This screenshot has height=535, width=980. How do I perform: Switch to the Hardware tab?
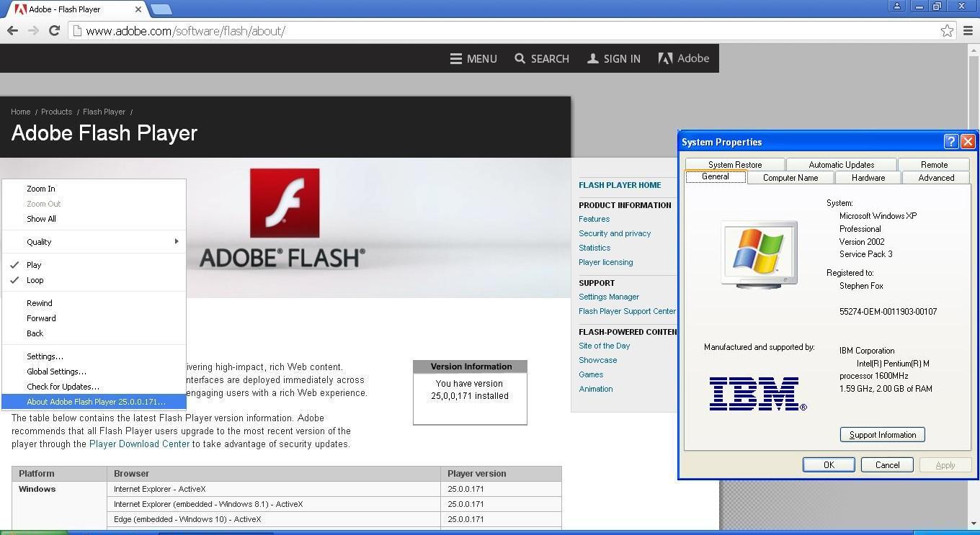[x=868, y=177]
